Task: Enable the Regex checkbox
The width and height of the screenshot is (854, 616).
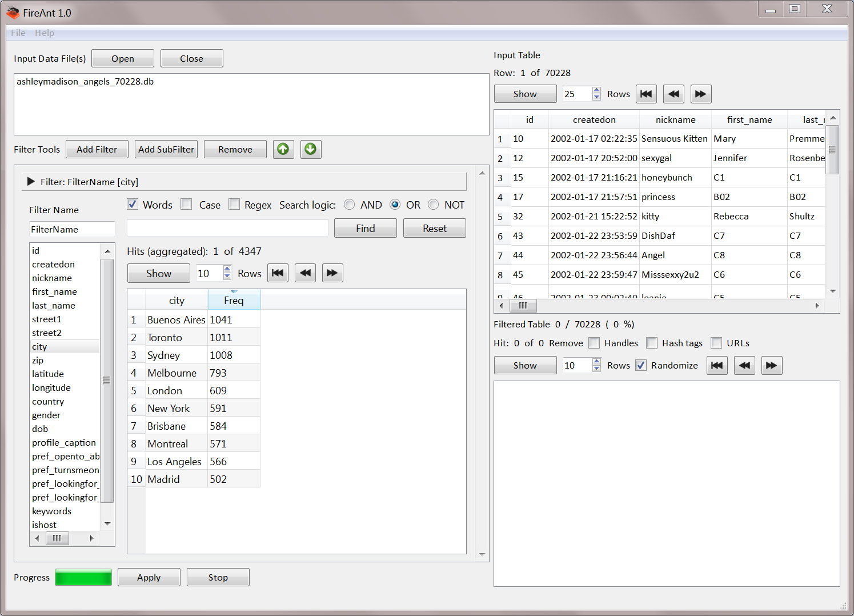Action: 234,205
